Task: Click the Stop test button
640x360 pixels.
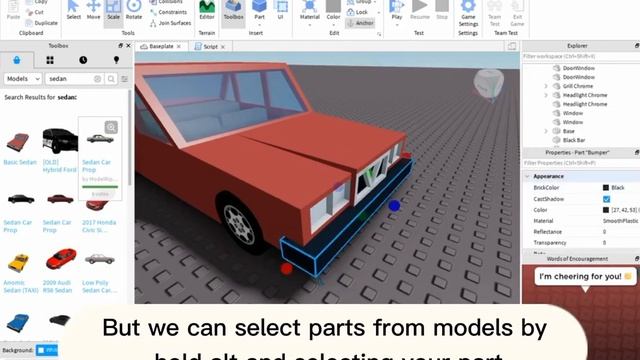Action: 442,10
